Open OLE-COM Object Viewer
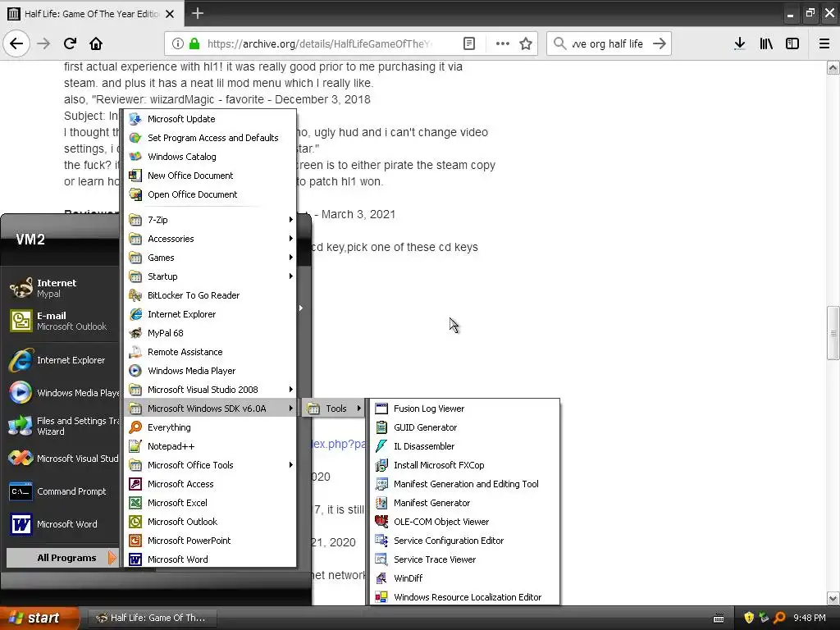This screenshot has height=630, width=840. pyautogui.click(x=464, y=522)
